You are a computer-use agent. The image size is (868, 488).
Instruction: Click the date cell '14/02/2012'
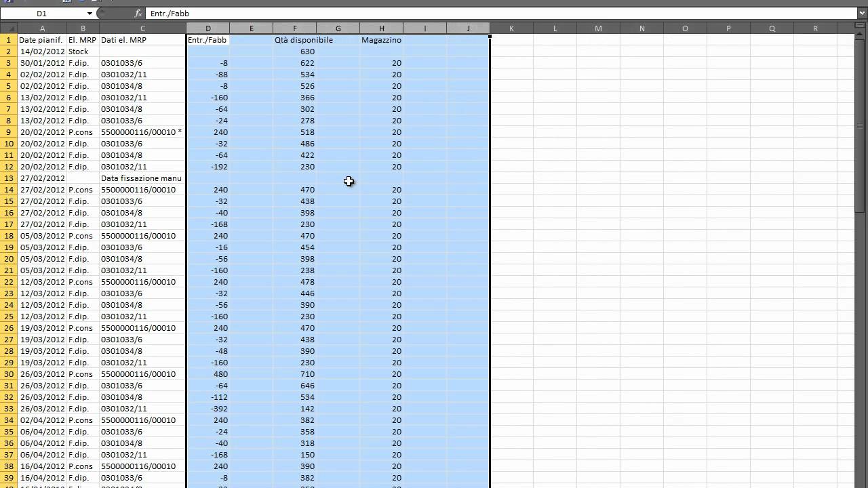[42, 52]
